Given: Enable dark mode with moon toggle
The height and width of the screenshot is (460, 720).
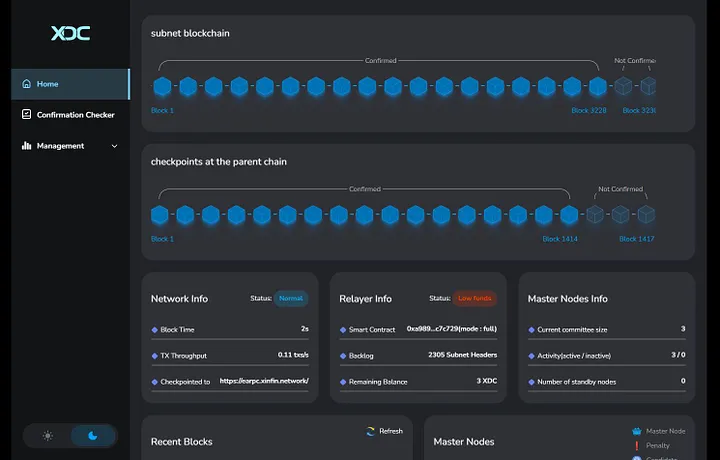Looking at the screenshot, I should (x=92, y=435).
